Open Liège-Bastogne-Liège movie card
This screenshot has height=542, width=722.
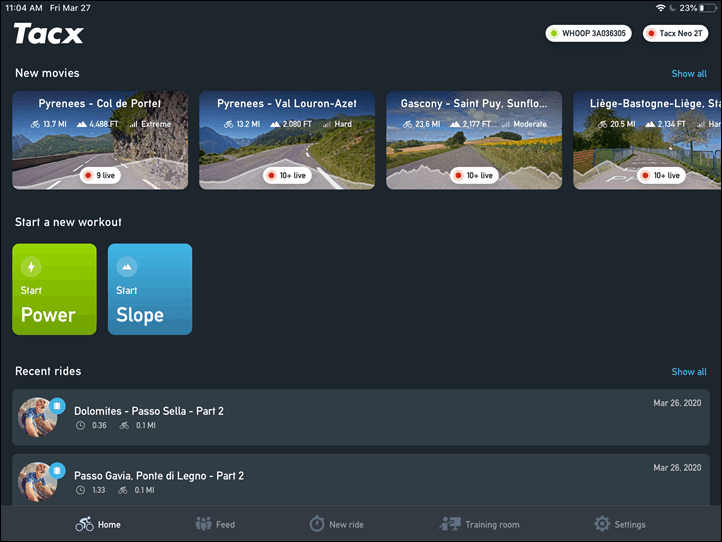point(647,140)
